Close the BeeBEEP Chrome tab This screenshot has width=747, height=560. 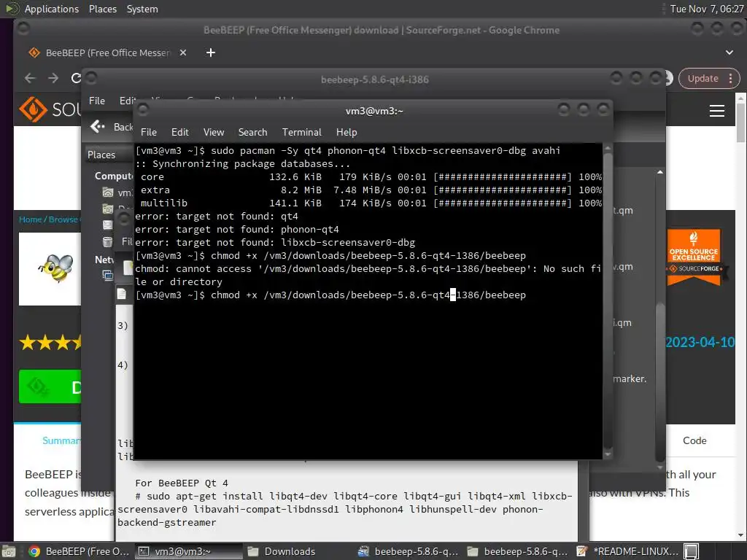click(x=183, y=52)
